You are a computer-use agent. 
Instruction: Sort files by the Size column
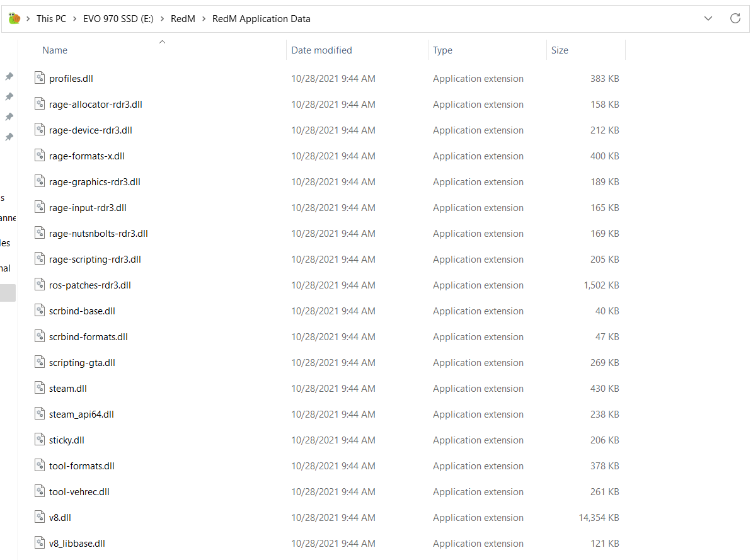pos(560,50)
